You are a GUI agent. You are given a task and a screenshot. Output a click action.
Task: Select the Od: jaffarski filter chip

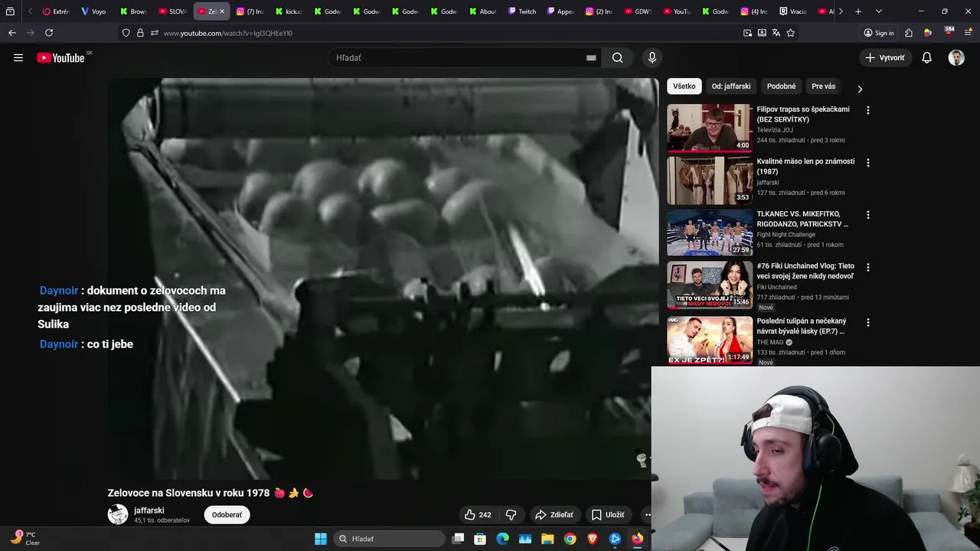tap(731, 86)
